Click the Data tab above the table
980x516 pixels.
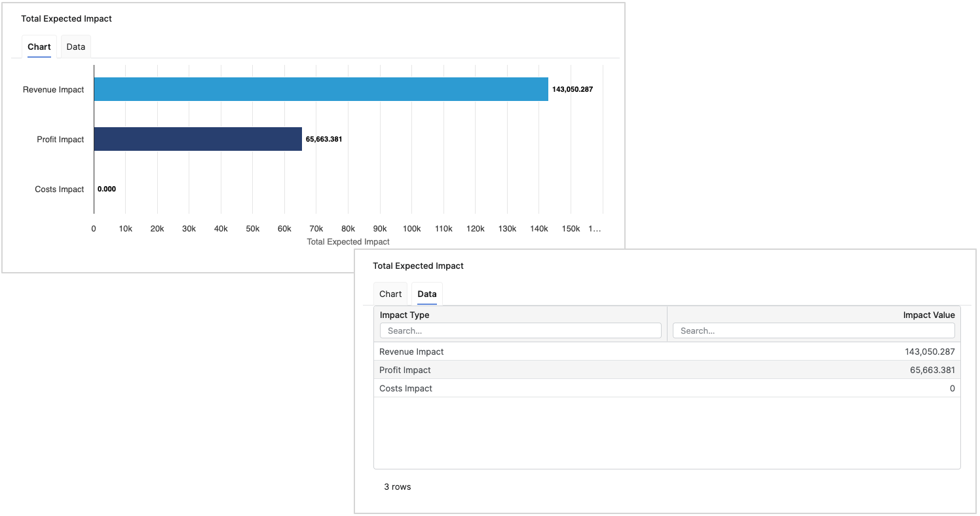(x=427, y=294)
